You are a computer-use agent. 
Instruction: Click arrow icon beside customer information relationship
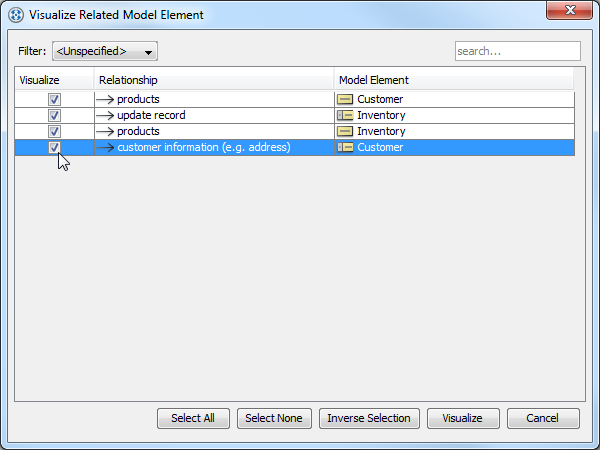tap(105, 147)
